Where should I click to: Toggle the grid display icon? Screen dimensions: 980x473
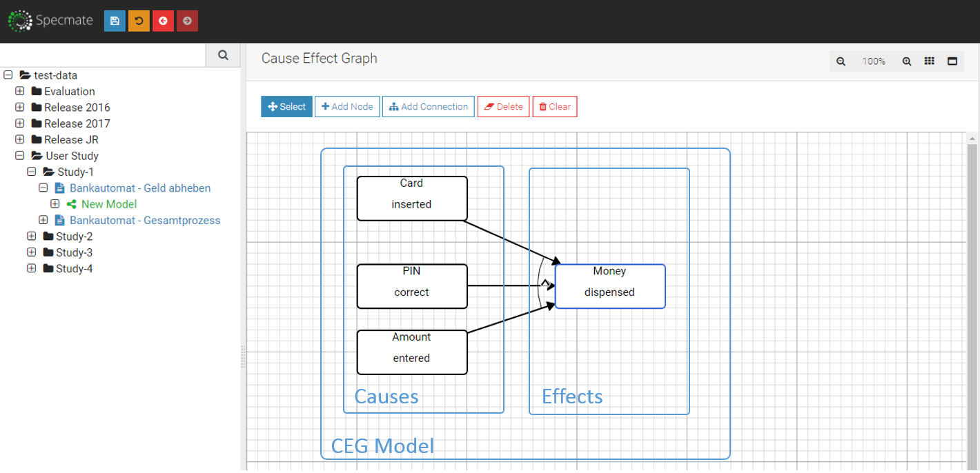pyautogui.click(x=930, y=61)
